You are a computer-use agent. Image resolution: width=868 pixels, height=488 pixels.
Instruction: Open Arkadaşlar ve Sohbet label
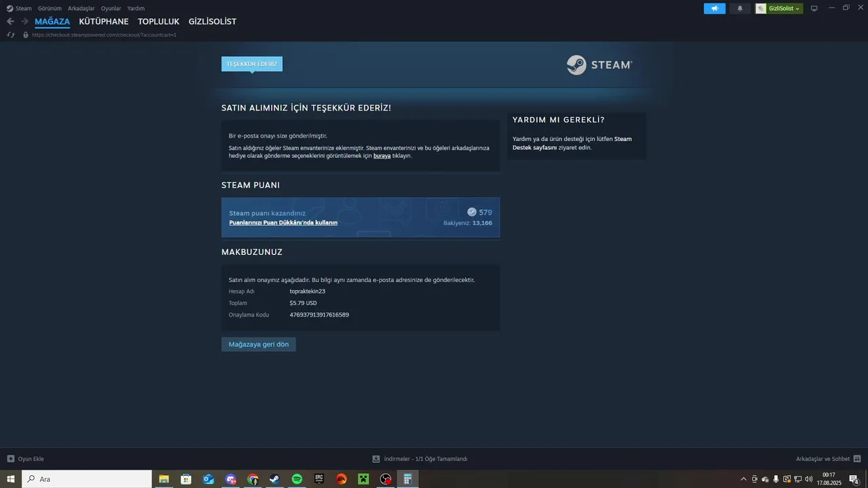823,459
